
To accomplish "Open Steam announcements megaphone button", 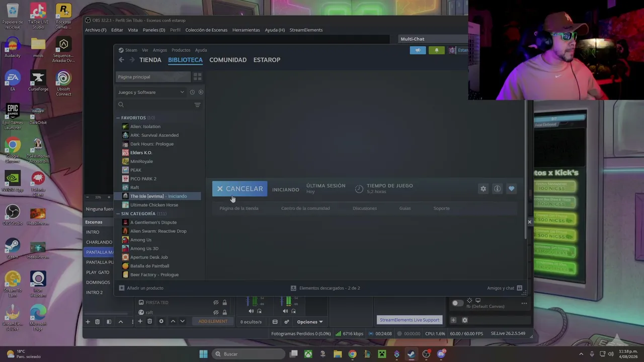I will (418, 50).
